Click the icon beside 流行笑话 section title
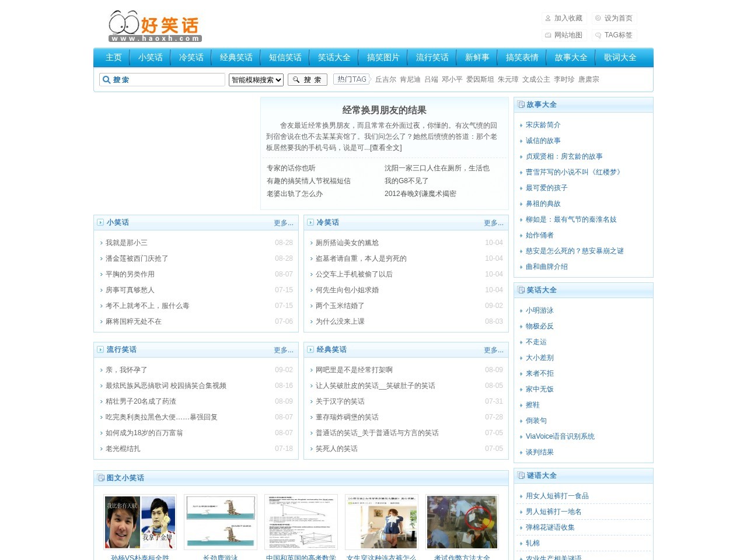Viewport: 747px width, 560px height. (x=100, y=349)
